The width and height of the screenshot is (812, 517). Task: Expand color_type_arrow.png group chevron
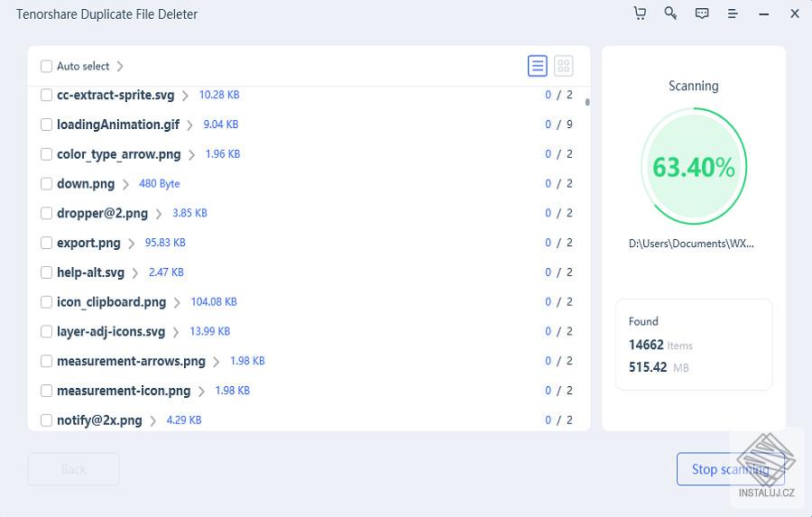(191, 155)
